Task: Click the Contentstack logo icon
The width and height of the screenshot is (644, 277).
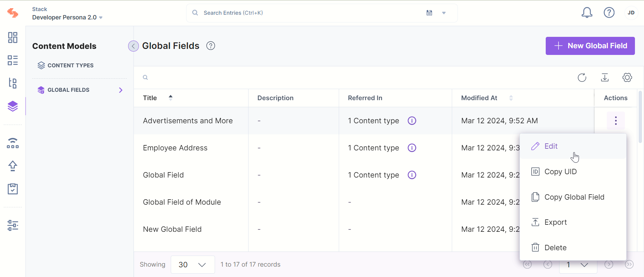Action: pos(13,13)
